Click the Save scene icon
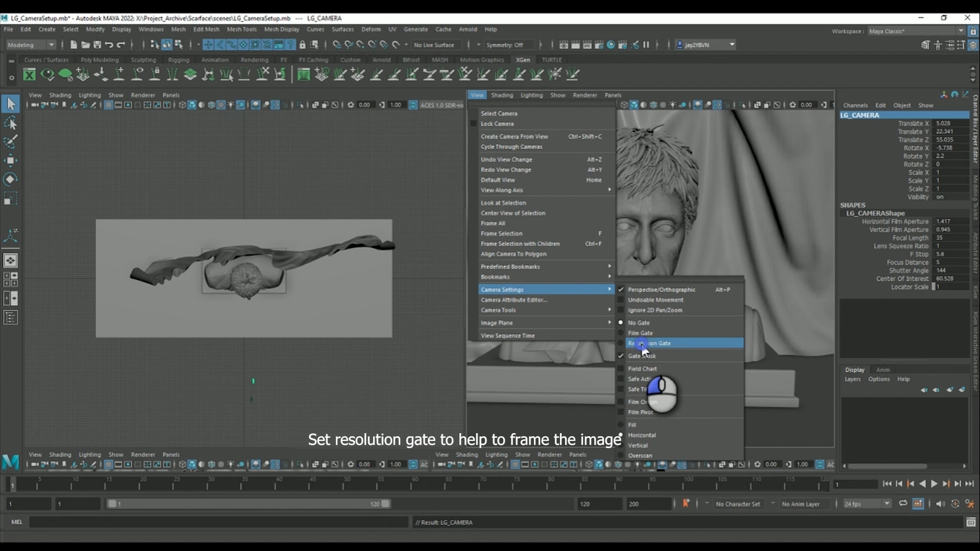The width and height of the screenshot is (980, 551). pyautogui.click(x=97, y=45)
